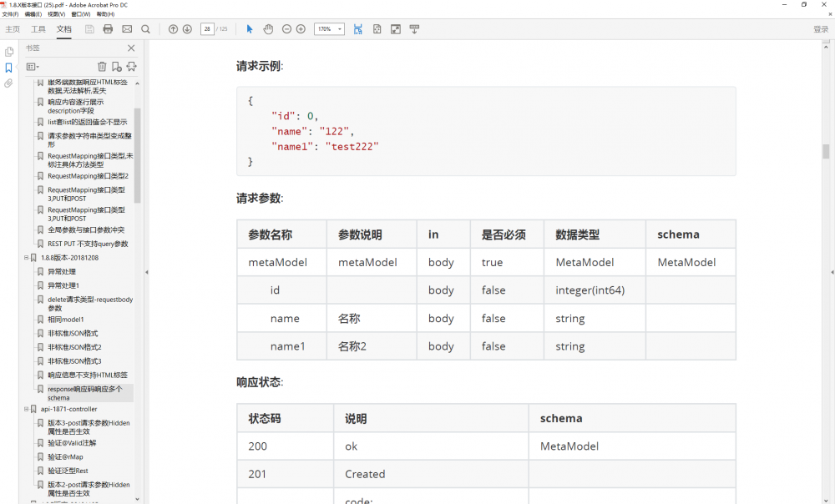Select the Hand tool in the toolbar

(x=268, y=28)
